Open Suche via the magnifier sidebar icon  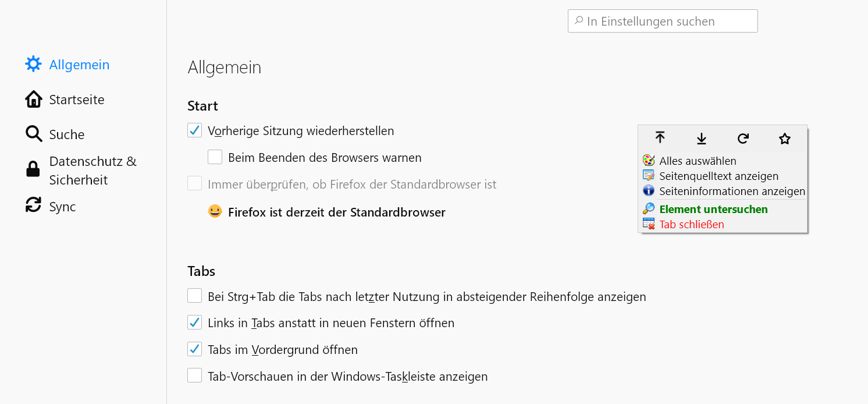click(34, 134)
